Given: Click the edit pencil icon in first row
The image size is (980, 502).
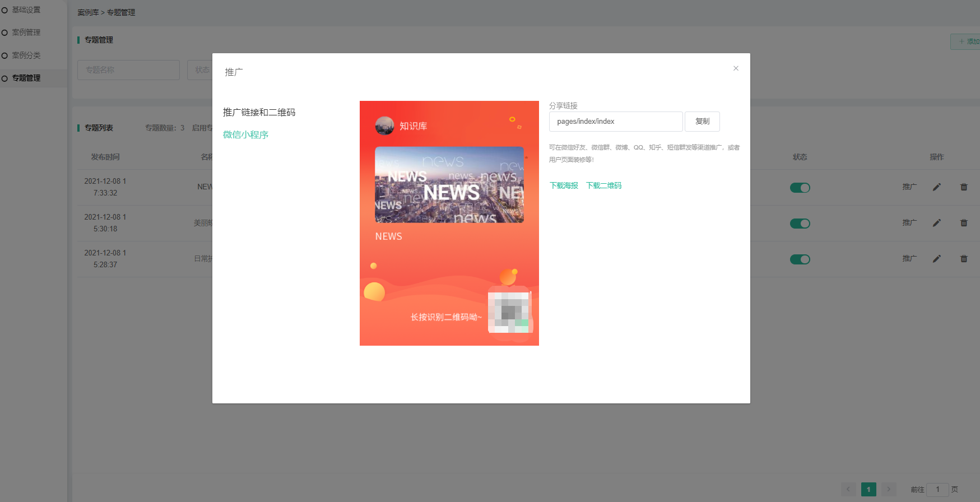Looking at the screenshot, I should click(936, 187).
